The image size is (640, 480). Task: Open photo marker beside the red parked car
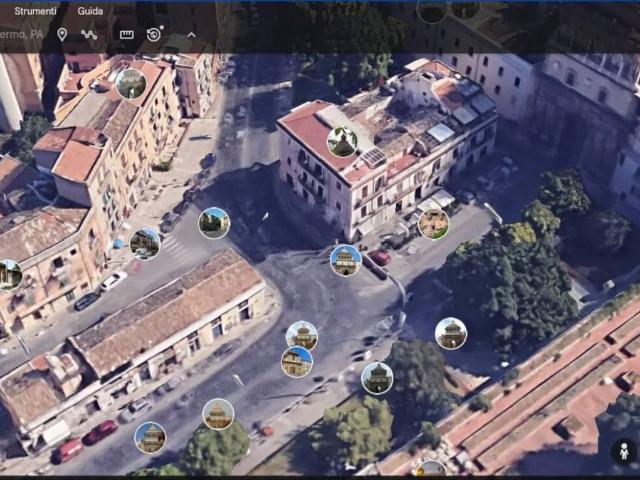pyautogui.click(x=346, y=260)
